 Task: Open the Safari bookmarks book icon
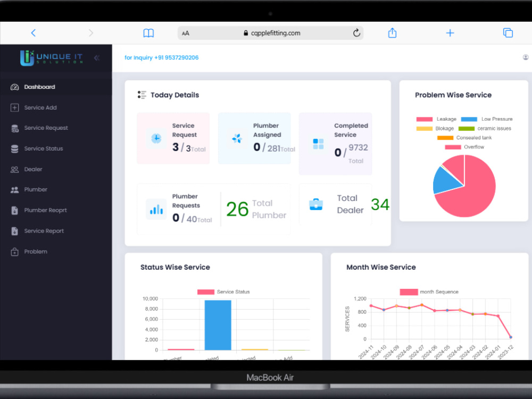(x=148, y=33)
